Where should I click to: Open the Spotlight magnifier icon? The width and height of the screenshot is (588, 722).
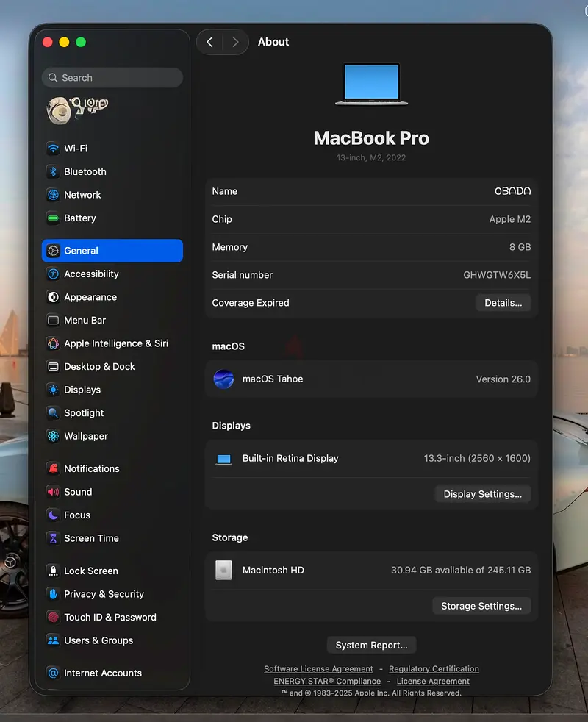tap(54, 413)
